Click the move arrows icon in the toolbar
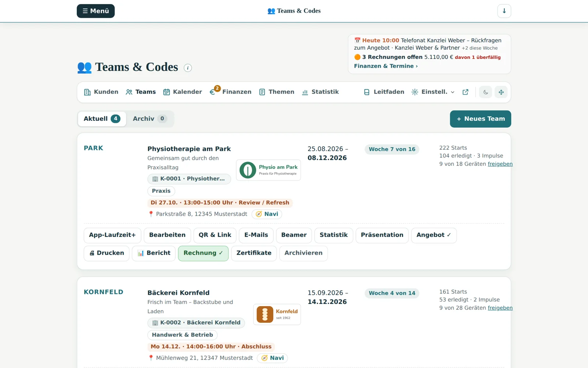This screenshot has width=588, height=368. (x=501, y=92)
